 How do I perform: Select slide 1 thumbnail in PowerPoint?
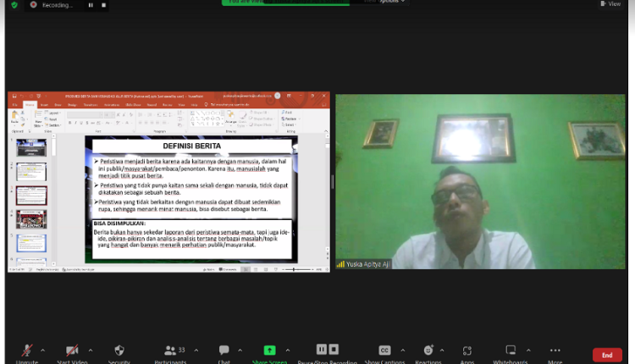[31, 148]
